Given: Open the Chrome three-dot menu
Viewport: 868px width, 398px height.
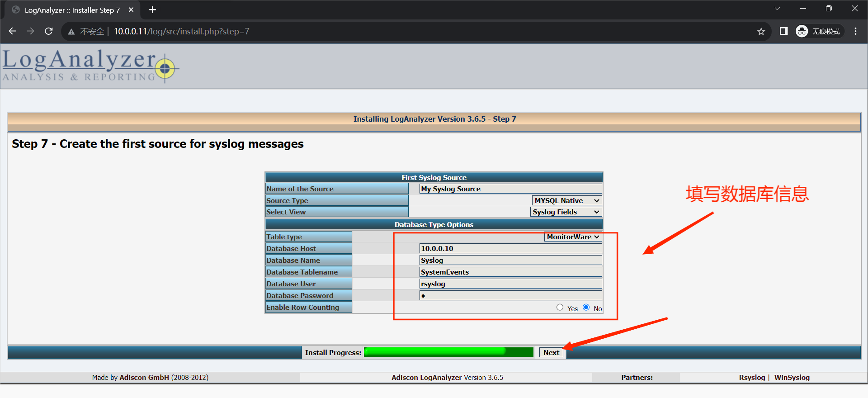Looking at the screenshot, I should [855, 31].
